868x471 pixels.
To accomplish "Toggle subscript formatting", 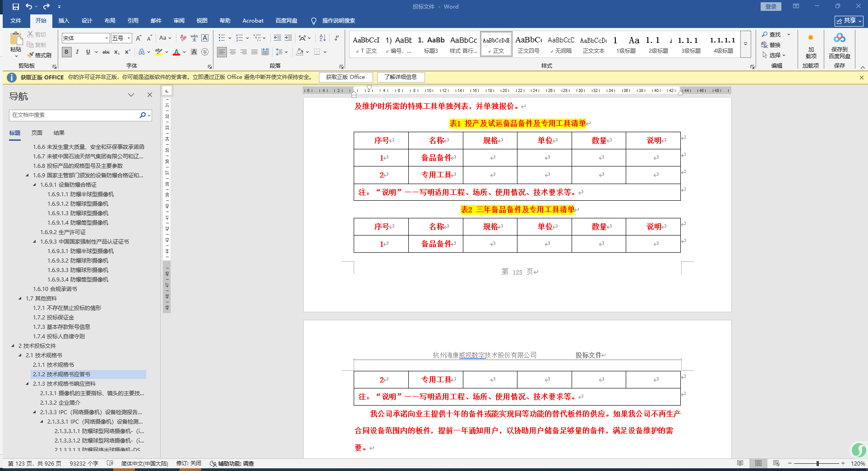I will 117,52.
